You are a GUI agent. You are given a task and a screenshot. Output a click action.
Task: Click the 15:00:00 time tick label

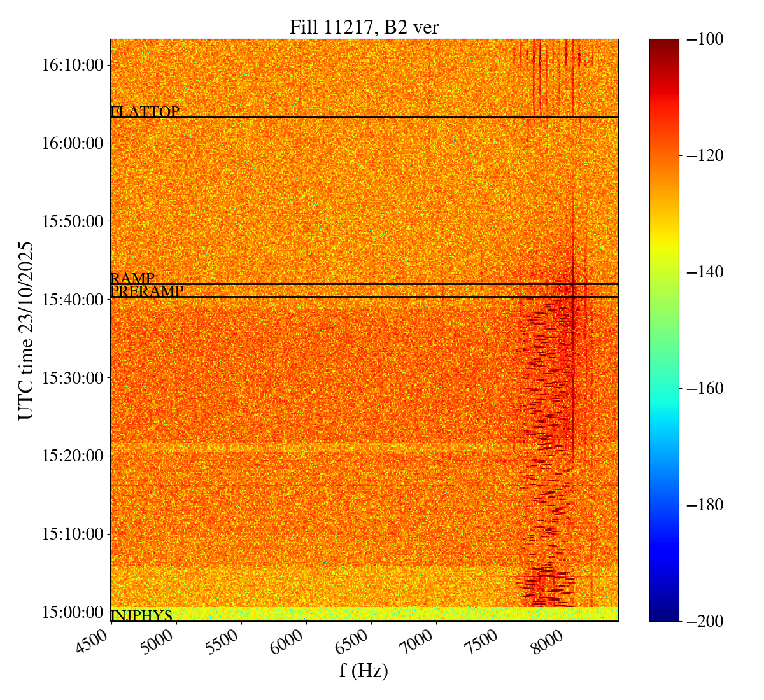pos(73,612)
